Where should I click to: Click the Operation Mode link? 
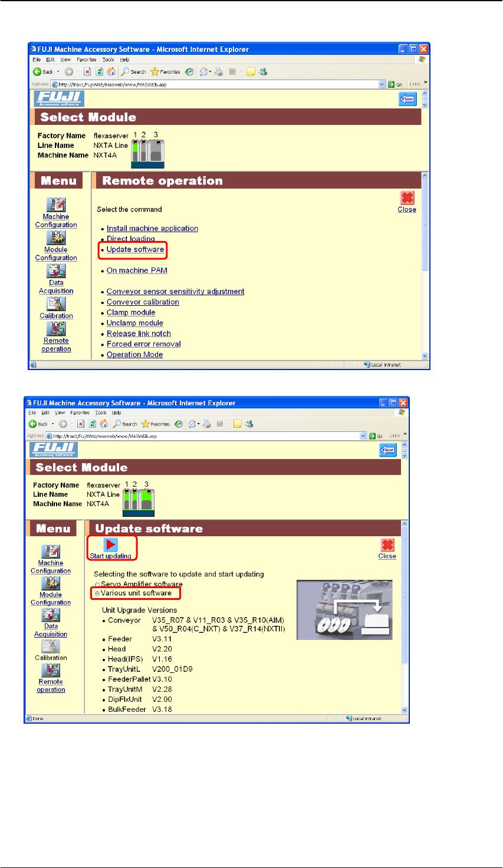pos(134,355)
